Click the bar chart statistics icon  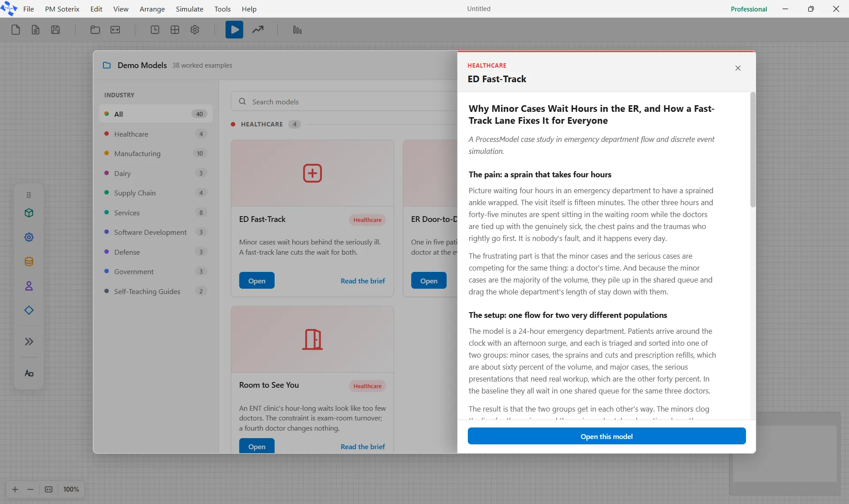coord(297,30)
